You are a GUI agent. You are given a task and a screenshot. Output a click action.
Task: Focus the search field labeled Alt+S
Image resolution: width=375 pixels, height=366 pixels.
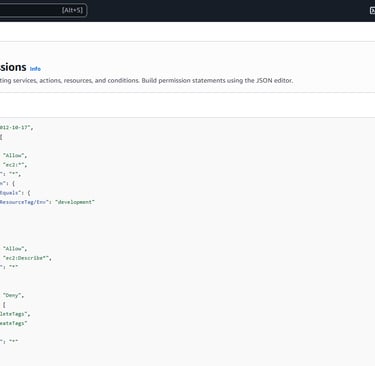[x=43, y=10]
